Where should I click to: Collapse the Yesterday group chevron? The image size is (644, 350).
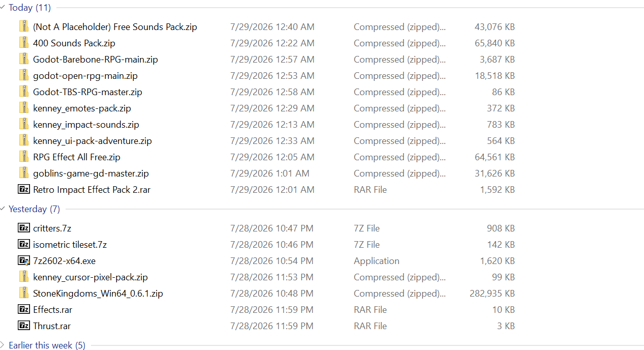[3, 209]
